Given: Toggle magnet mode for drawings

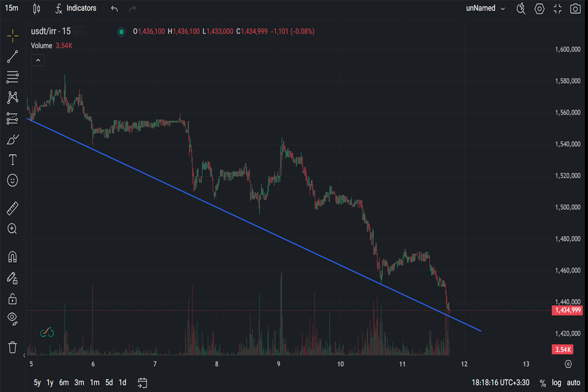Looking at the screenshot, I should point(13,257).
